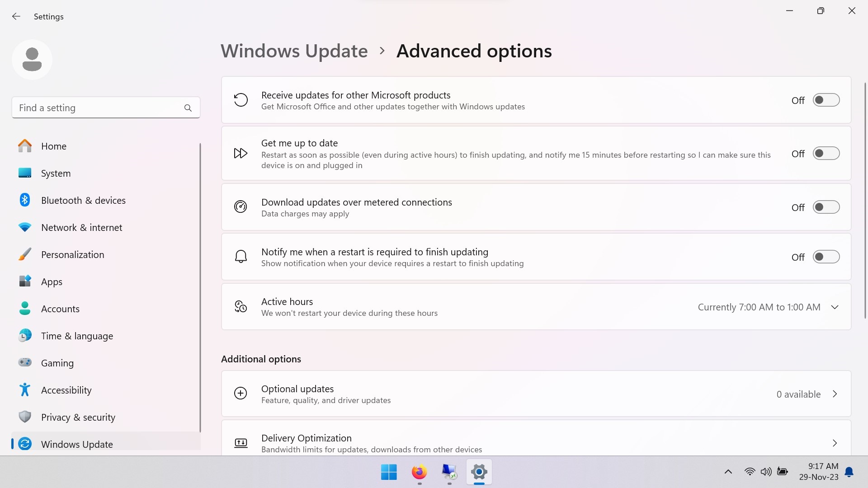Enable downloads over metered connections
The image size is (868, 488).
(826, 207)
